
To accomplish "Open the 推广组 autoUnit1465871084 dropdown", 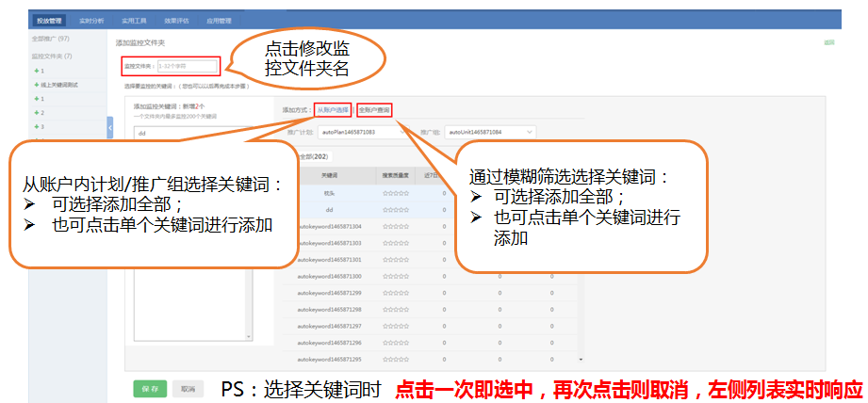I will click(x=490, y=132).
